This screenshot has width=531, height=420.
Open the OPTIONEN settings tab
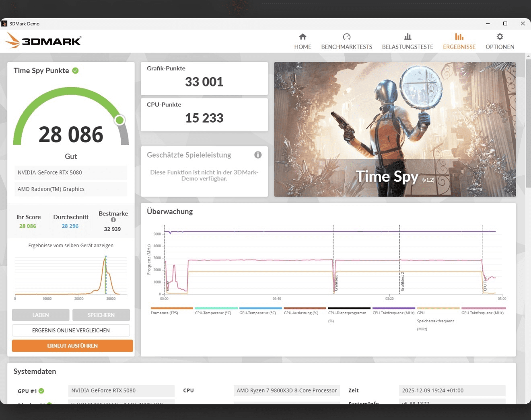pyautogui.click(x=500, y=41)
